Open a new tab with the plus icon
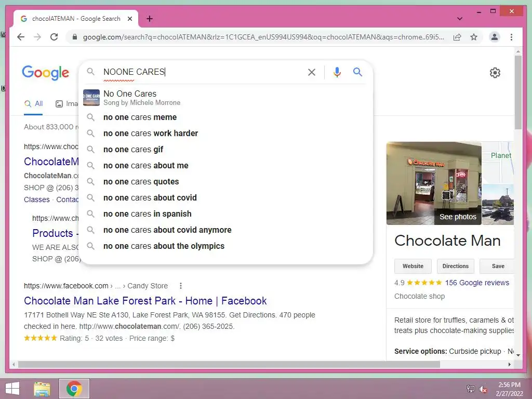 [x=149, y=19]
